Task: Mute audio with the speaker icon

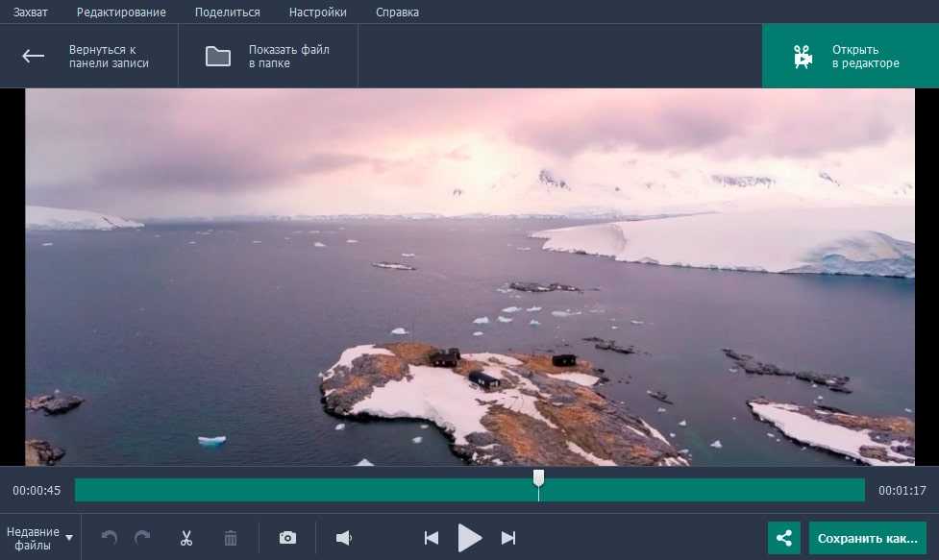Action: tap(343, 538)
